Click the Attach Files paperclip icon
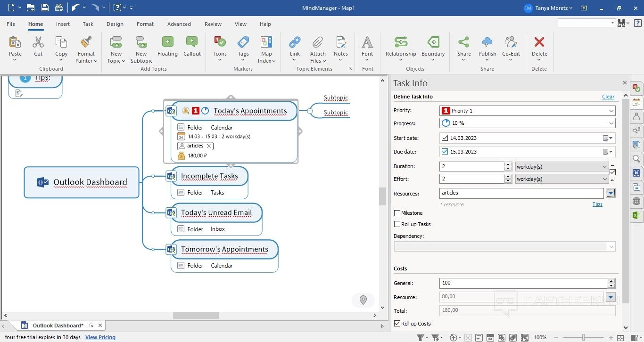Viewport: 644px width, 342px height. 318,42
